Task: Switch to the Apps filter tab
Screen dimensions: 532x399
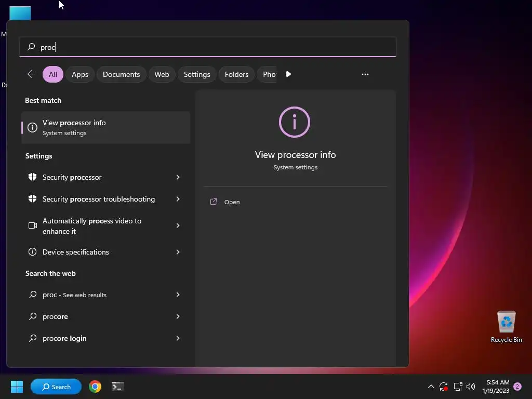Action: point(80,74)
